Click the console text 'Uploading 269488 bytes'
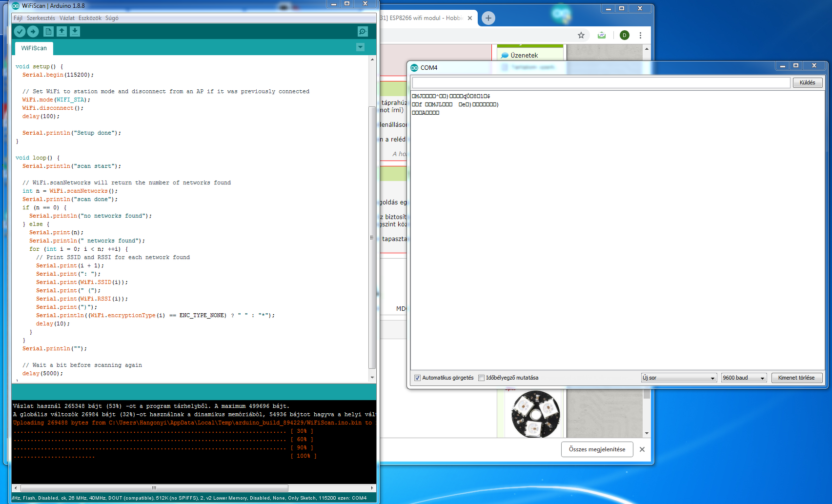Image resolution: width=832 pixels, height=504 pixels. [51, 423]
